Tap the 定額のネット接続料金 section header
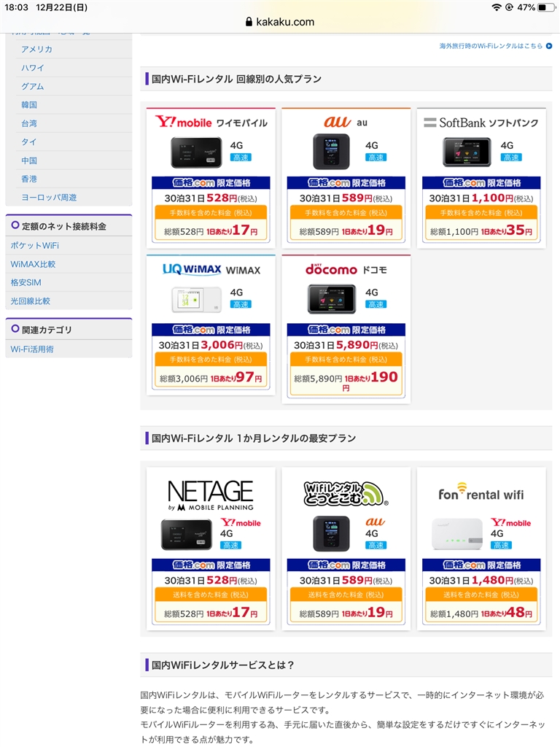This screenshot has width=560, height=747. [69, 226]
